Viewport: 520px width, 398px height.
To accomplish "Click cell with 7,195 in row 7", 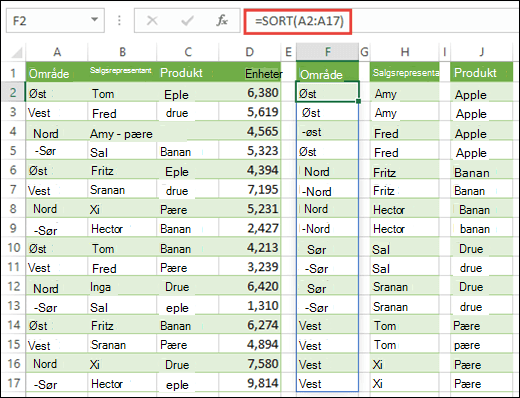I will [x=250, y=189].
